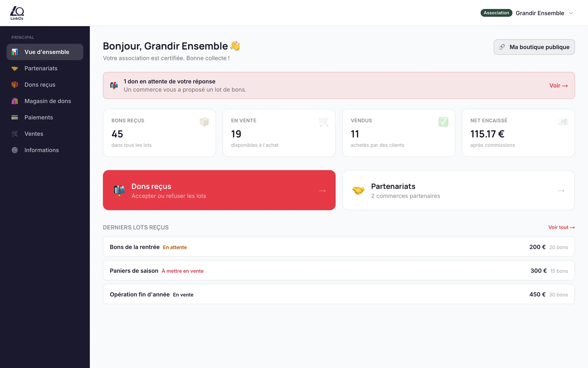Viewport: 588px width, 368px height.
Task: Click the '115.17 €' net encaissé value
Action: (x=487, y=134)
